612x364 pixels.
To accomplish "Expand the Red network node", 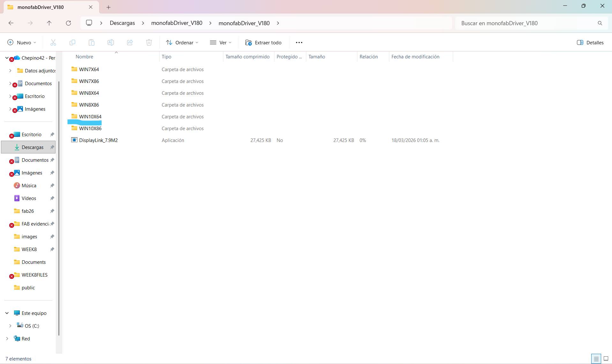I will (x=7, y=338).
